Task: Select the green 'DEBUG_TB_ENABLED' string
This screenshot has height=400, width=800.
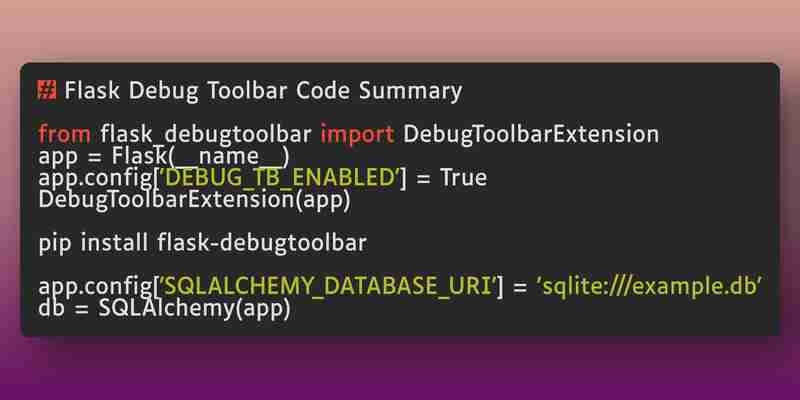Action: tap(279, 178)
